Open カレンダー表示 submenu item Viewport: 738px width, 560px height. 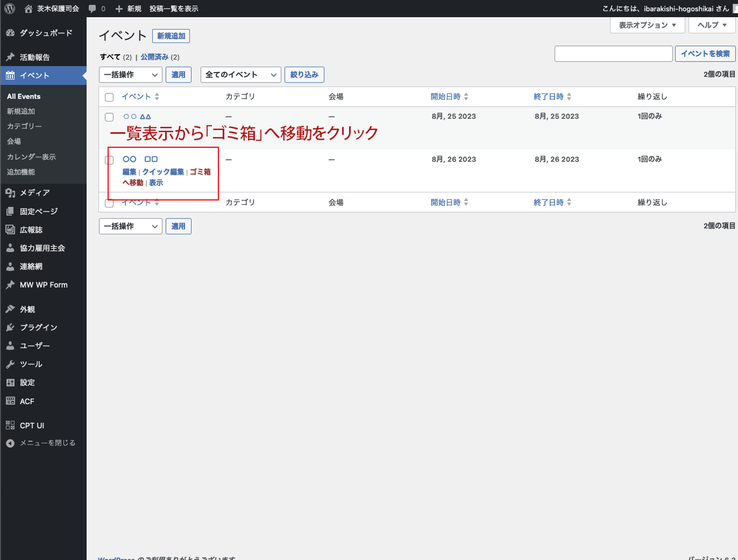point(31,157)
